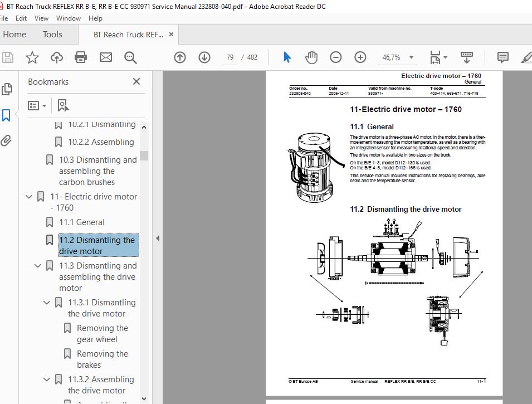Switch to the Tools tab
This screenshot has height=404, width=532.
pyautogui.click(x=52, y=35)
